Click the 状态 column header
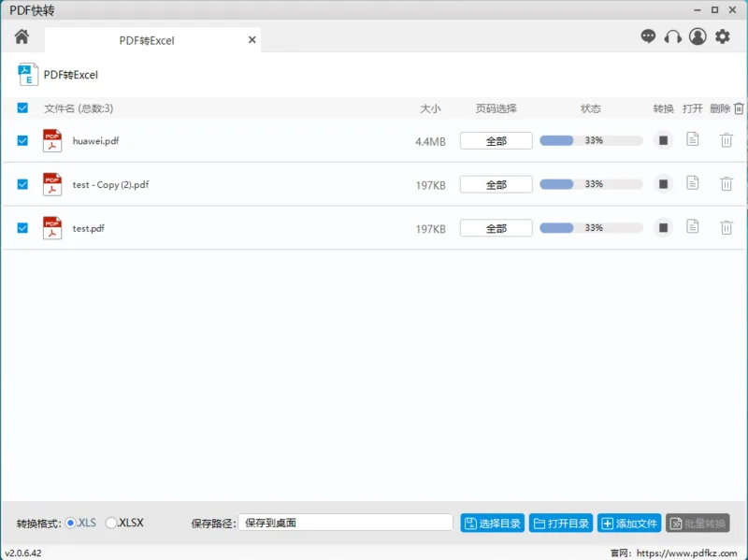748x560 pixels. click(x=591, y=108)
